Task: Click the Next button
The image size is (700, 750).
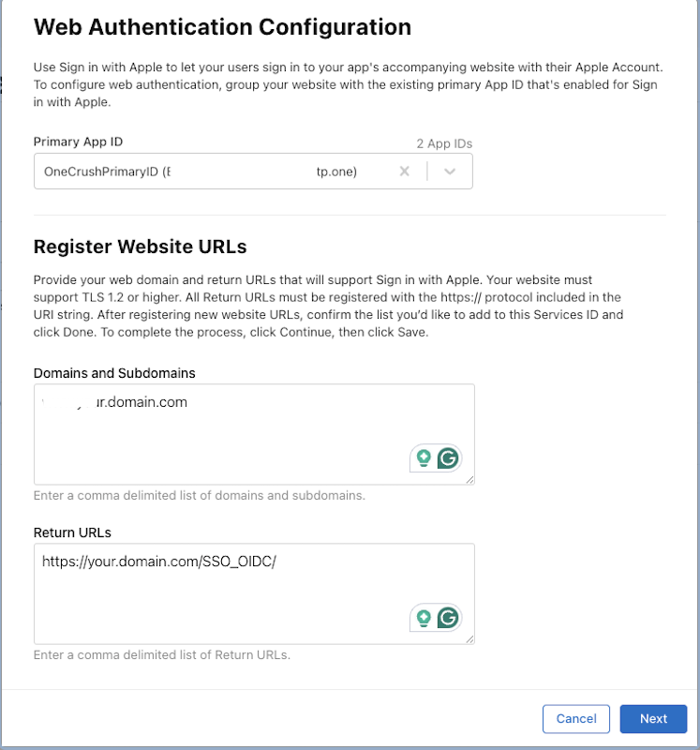Action: pyautogui.click(x=653, y=719)
